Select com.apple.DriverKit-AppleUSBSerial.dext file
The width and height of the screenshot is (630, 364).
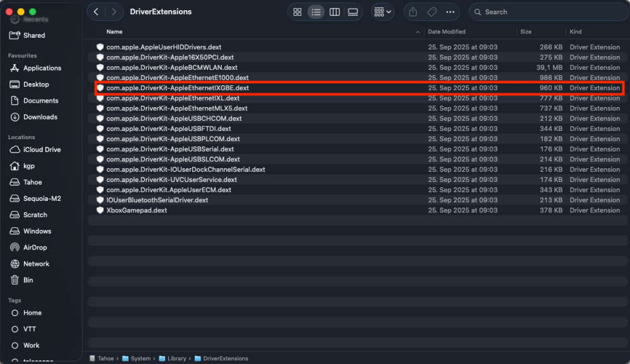pyautogui.click(x=358, y=149)
